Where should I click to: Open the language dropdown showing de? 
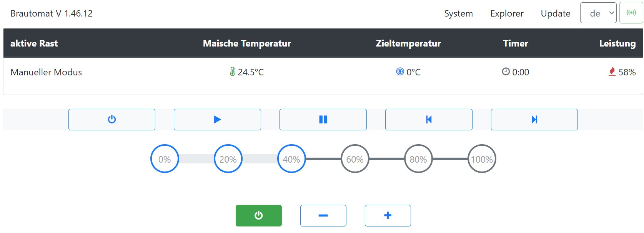(598, 13)
